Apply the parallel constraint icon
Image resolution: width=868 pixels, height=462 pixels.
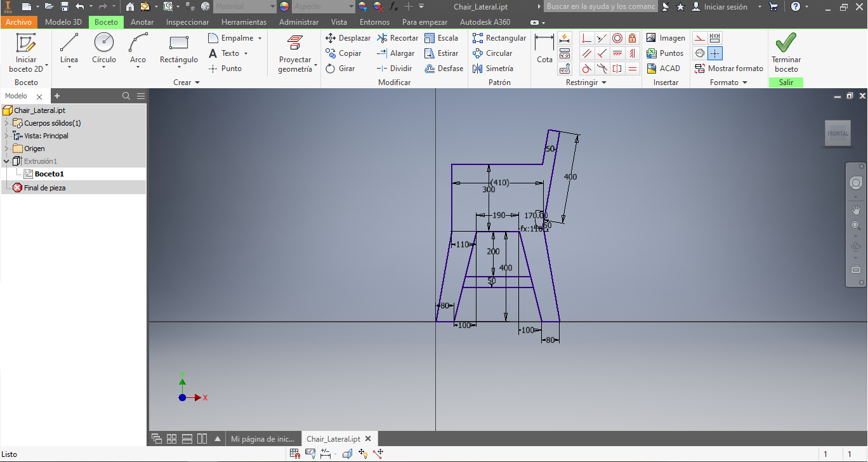pyautogui.click(x=587, y=53)
